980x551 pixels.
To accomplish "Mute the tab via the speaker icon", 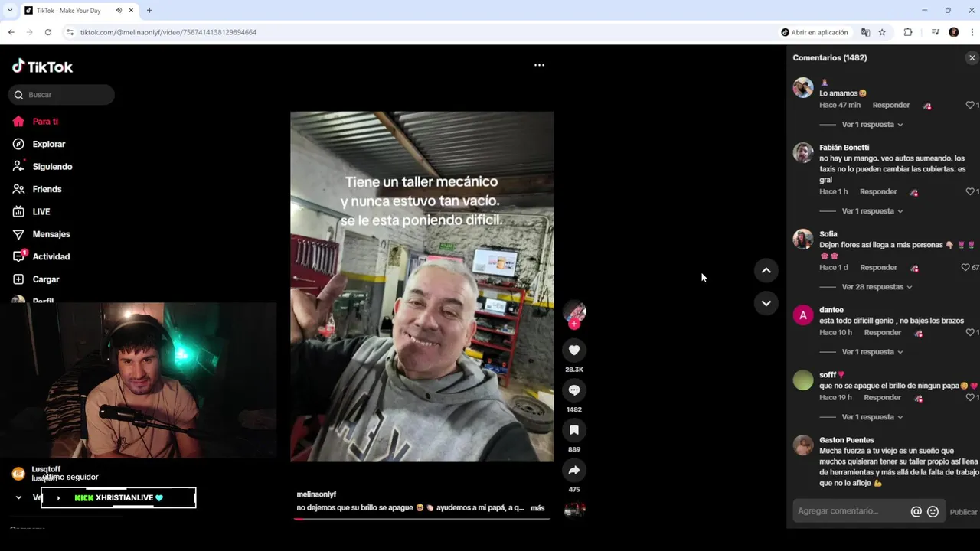I will coord(119,11).
